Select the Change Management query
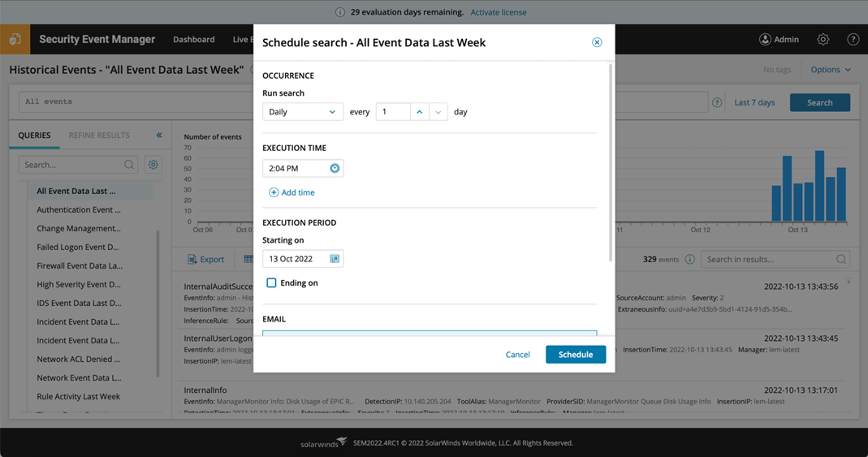This screenshot has width=868, height=457. click(x=79, y=229)
